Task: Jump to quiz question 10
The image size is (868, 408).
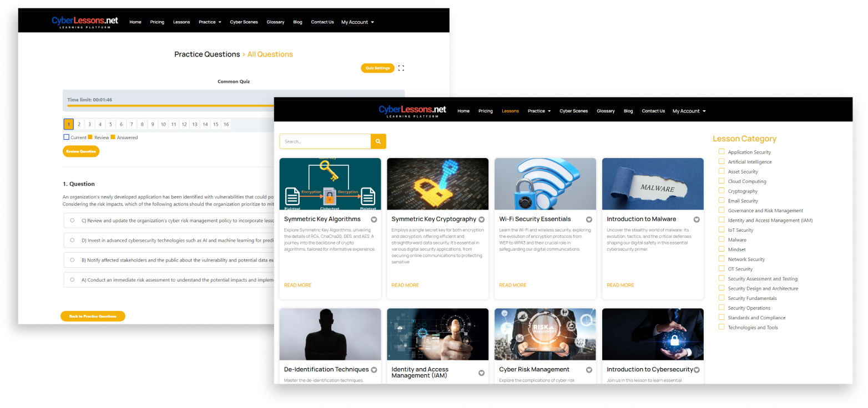Action: point(163,124)
